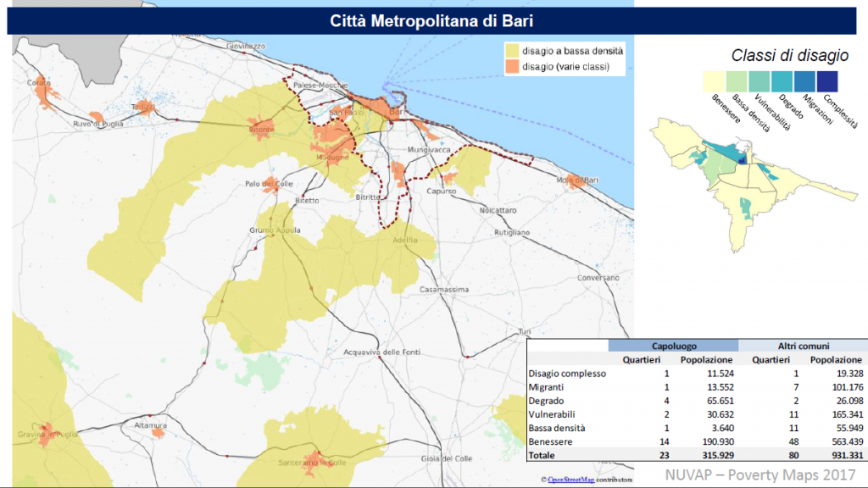Pick the Degrado class color swatch
This screenshot has height=488, width=868.
point(782,81)
